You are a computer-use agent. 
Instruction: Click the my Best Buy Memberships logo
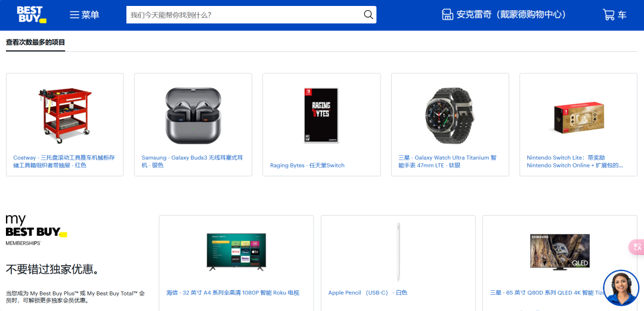point(36,230)
